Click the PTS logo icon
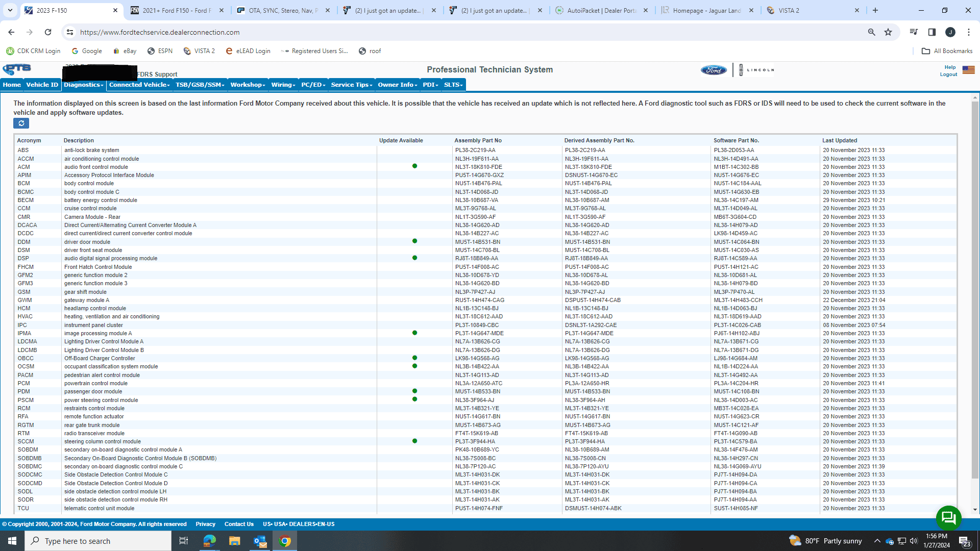Image resolution: width=980 pixels, height=551 pixels. (17, 69)
